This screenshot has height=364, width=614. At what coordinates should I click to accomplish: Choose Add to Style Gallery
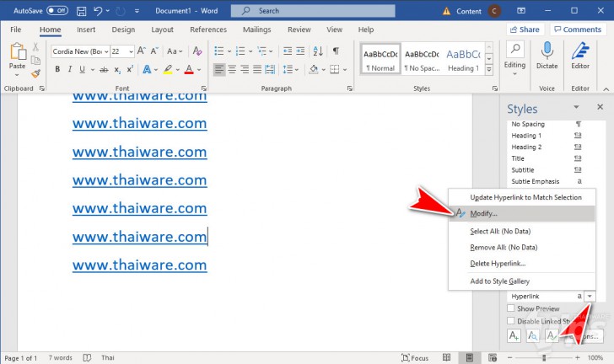click(x=521, y=281)
